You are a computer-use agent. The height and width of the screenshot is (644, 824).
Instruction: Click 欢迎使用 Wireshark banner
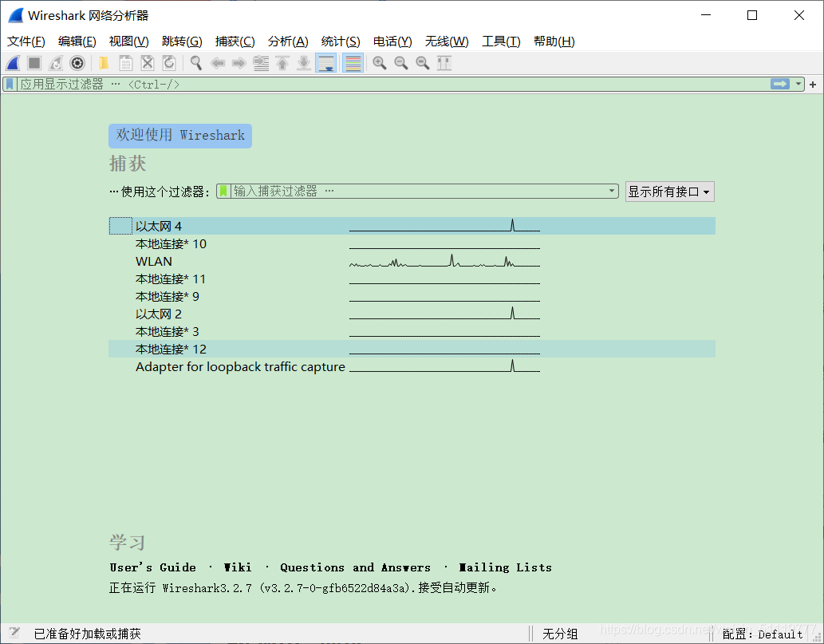pos(180,136)
